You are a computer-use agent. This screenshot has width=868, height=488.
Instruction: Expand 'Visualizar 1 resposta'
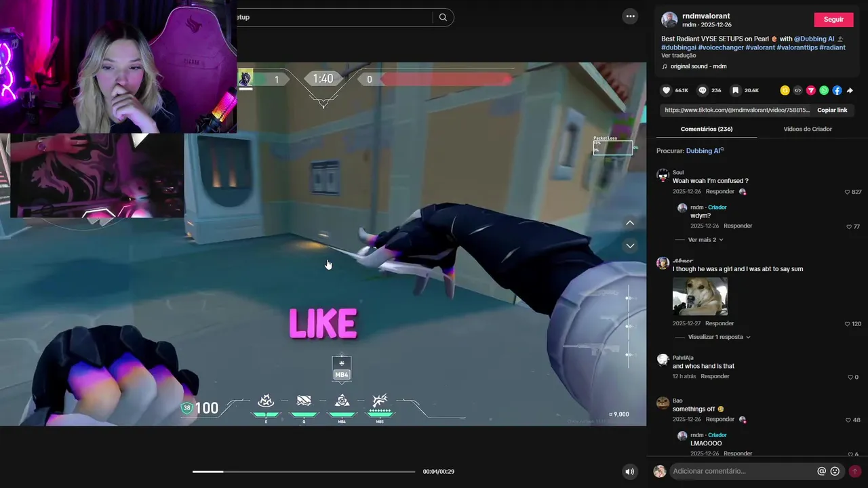[x=719, y=337]
